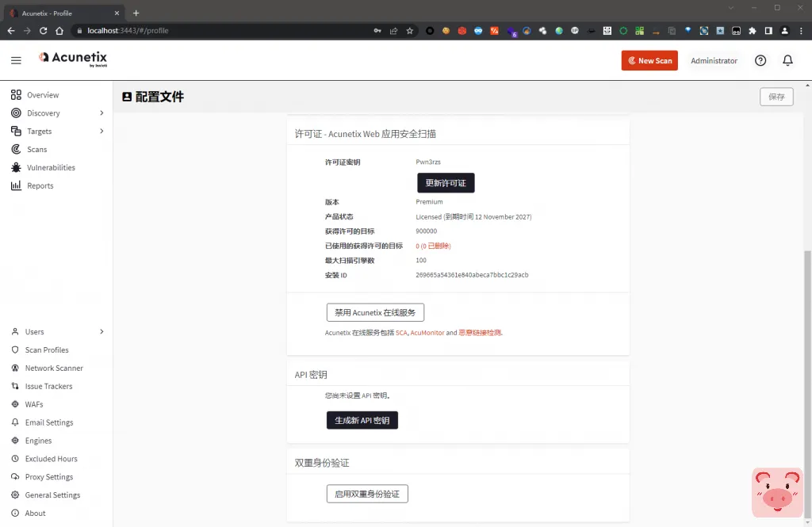The width and height of the screenshot is (812, 527).
Task: Click the browser address bar
Action: click(223, 31)
